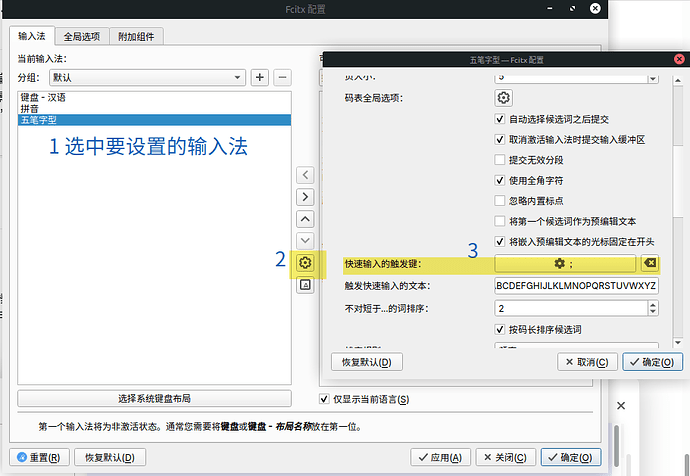This screenshot has height=476, width=690.
Task: Open the 码表全局选项 gear settings
Action: (503, 98)
